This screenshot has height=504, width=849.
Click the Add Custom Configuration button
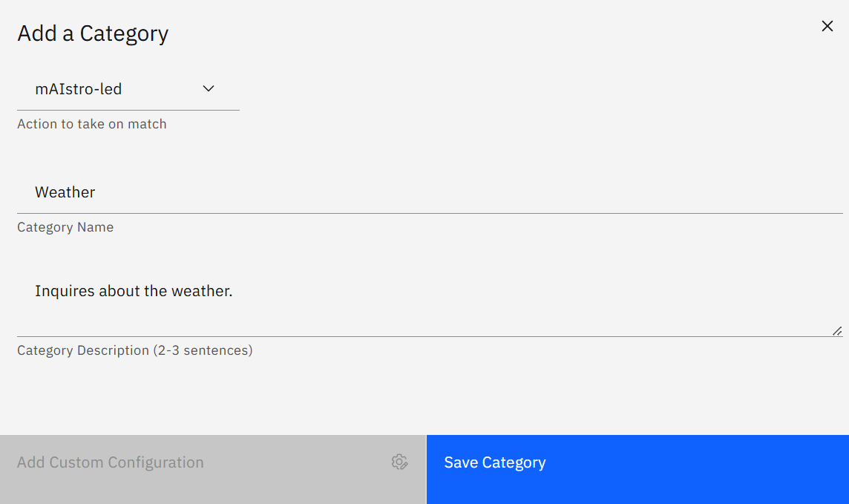[213, 469]
